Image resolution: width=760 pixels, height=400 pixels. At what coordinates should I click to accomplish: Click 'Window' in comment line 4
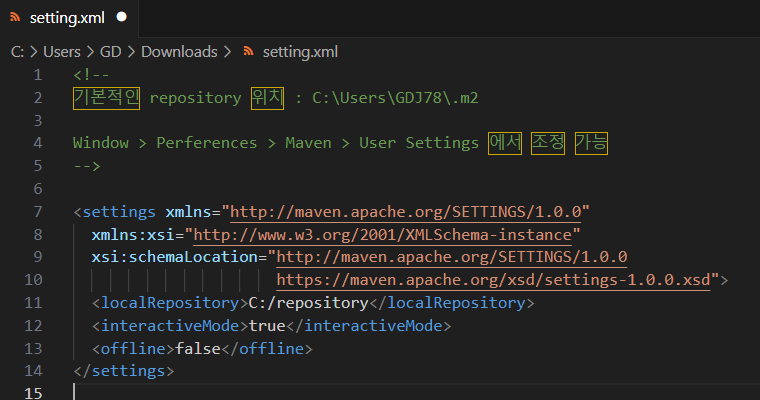[x=101, y=143]
